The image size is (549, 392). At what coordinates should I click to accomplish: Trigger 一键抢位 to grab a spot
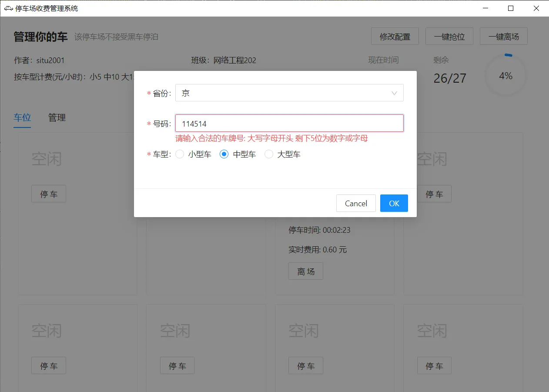(x=449, y=36)
